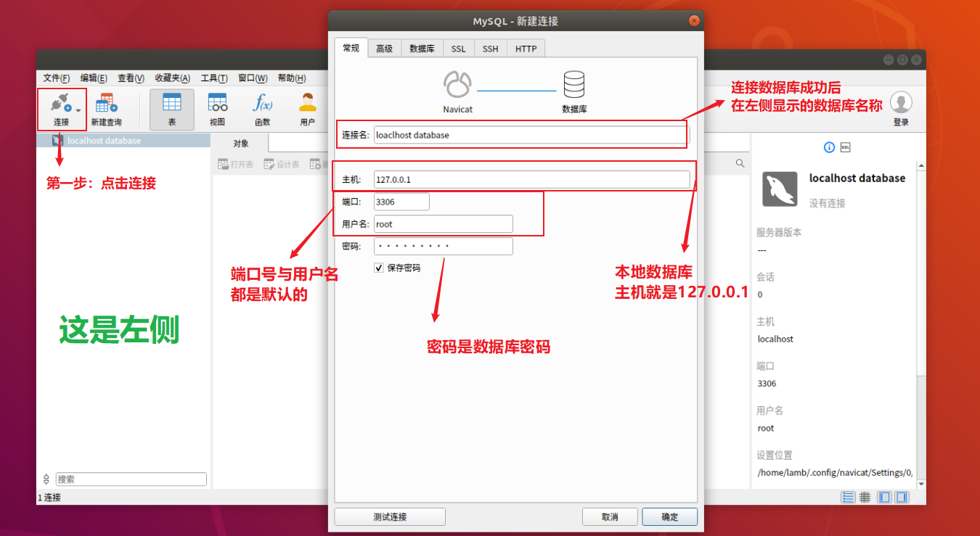Click the 密码 password field
The height and width of the screenshot is (536, 980).
coord(444,246)
